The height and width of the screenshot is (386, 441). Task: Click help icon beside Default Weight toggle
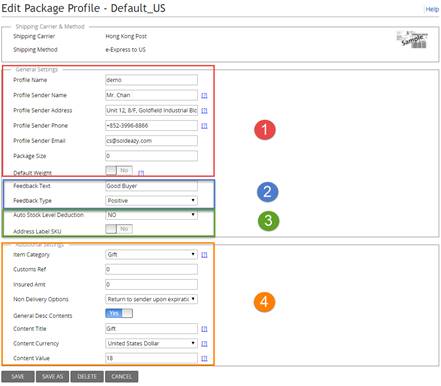tap(141, 173)
